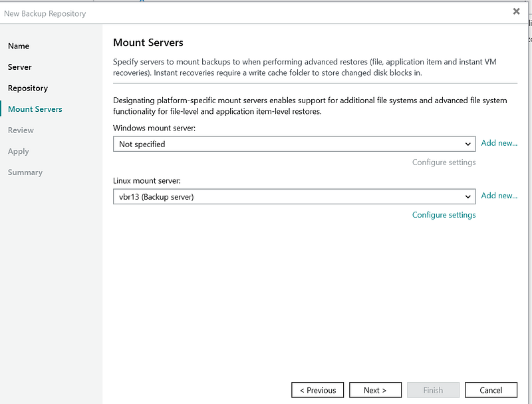
Task: Select the Server step in sidebar
Action: point(20,67)
